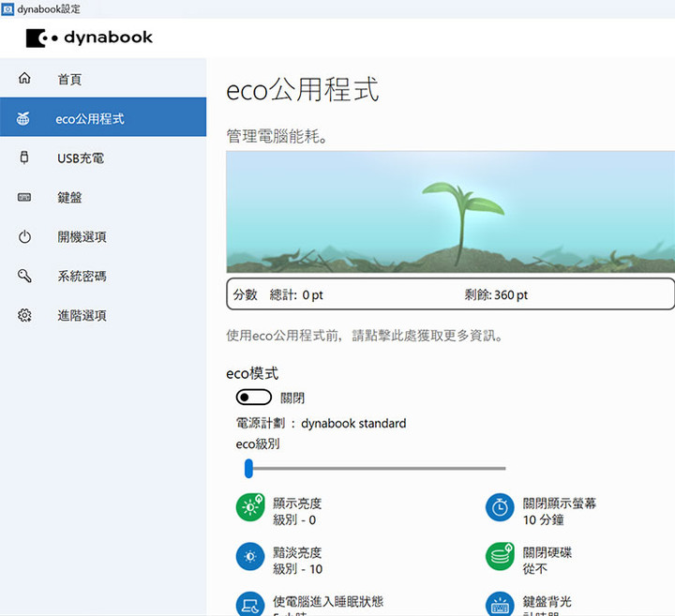Screen dimensions: 675x616
Task: Click the 關閉顯示螢幕 10 分鐘 label
Action: pos(559,511)
